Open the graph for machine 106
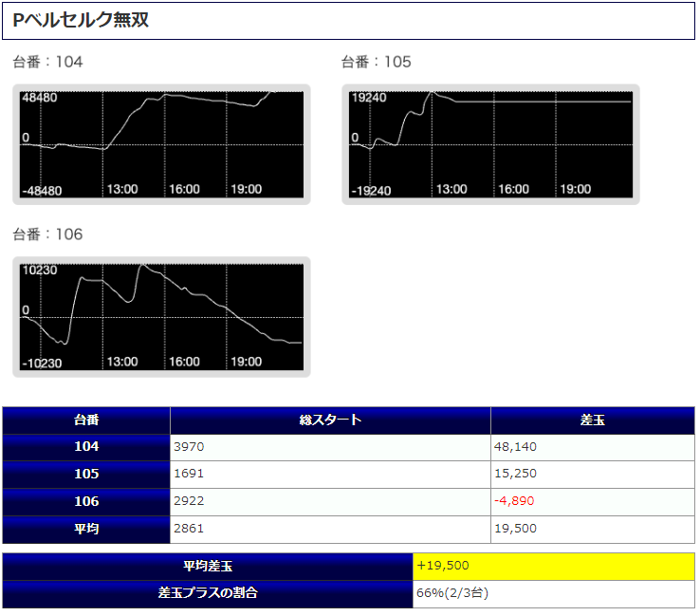This screenshot has height=616, width=700. [x=161, y=317]
